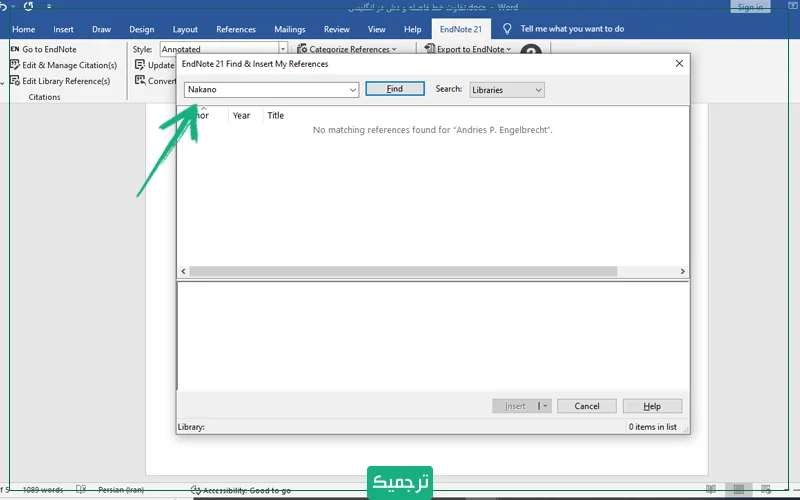Open the search term history dropdown arrow
800x500 pixels.
coord(353,90)
